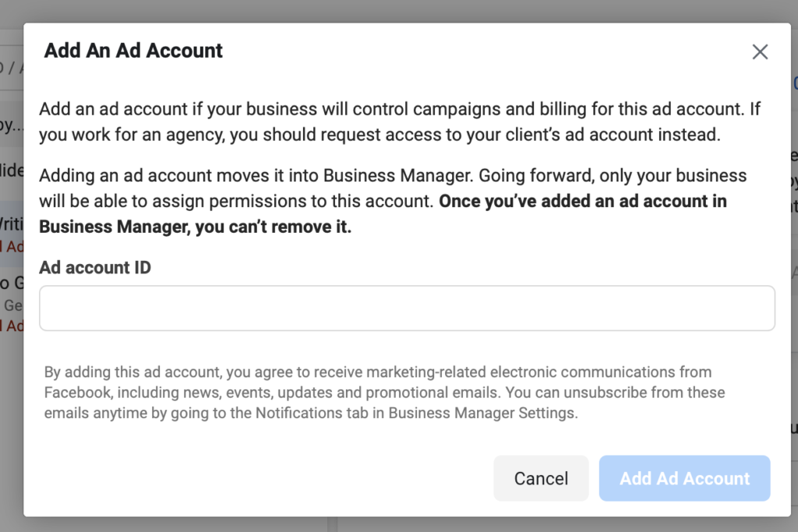Click the Add Ad Account button
This screenshot has width=798, height=532.
(684, 478)
